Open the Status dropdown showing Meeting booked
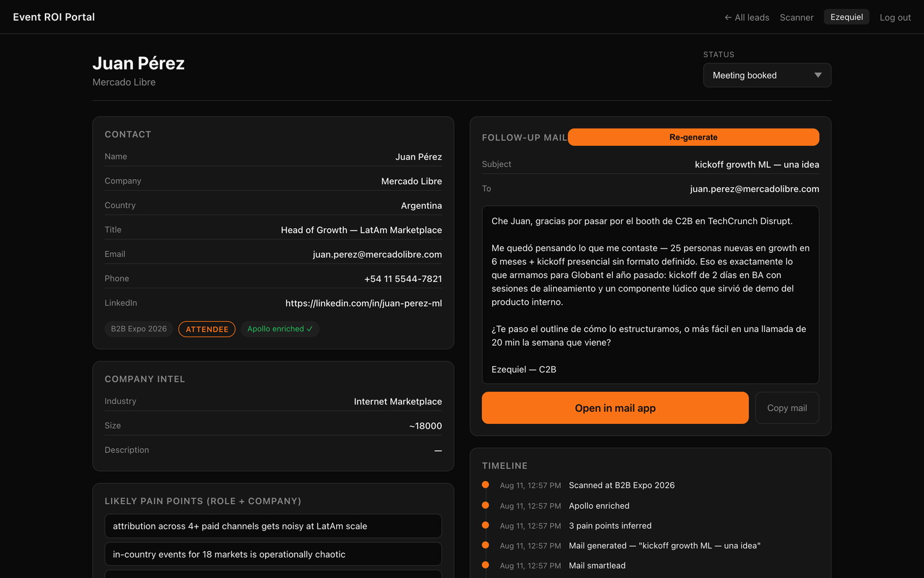924x578 pixels. [767, 75]
